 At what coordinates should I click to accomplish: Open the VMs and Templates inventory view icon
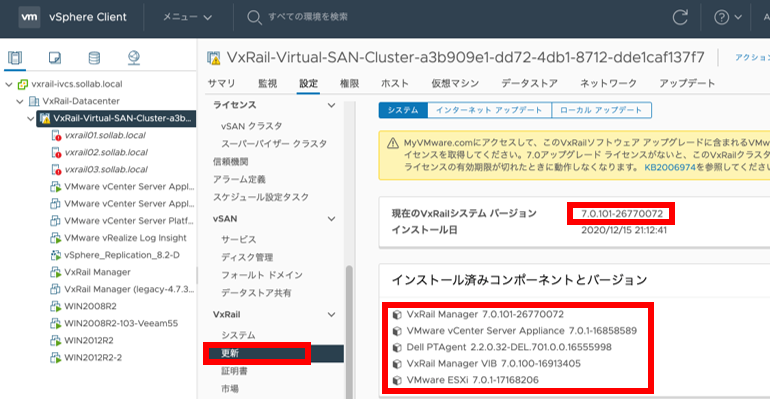coord(55,58)
